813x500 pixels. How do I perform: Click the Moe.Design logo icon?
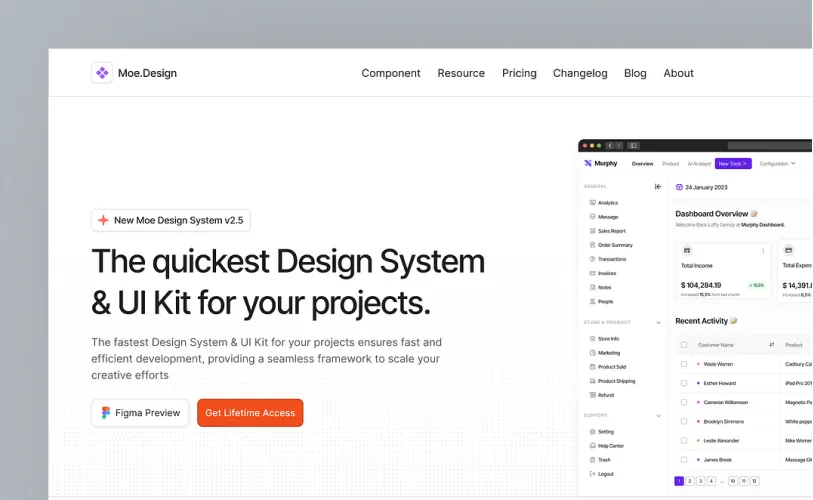[102, 73]
